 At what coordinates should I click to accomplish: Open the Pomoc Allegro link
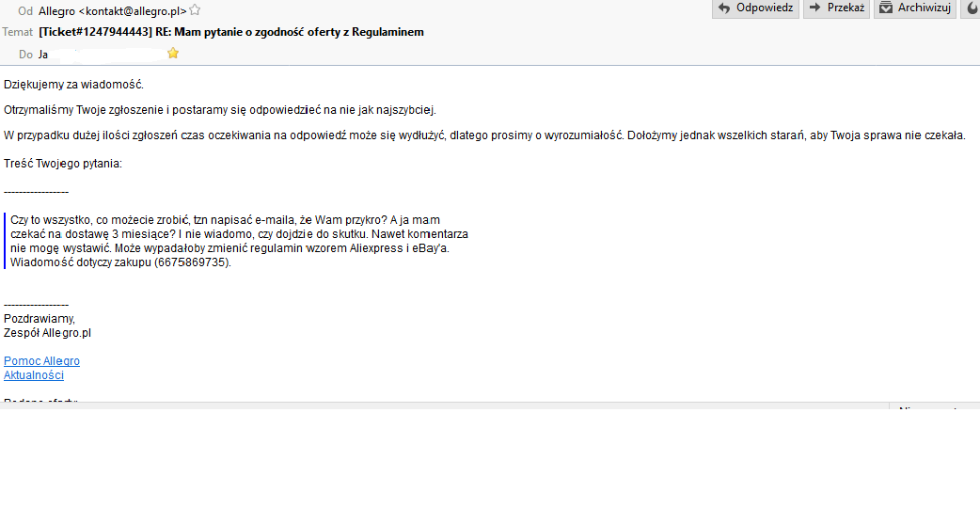[42, 361]
